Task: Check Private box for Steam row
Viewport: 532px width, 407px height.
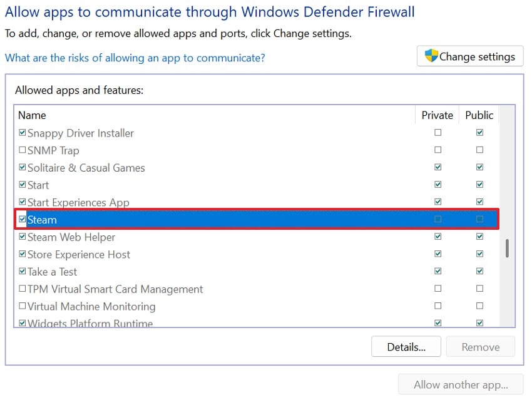Action: (437, 219)
